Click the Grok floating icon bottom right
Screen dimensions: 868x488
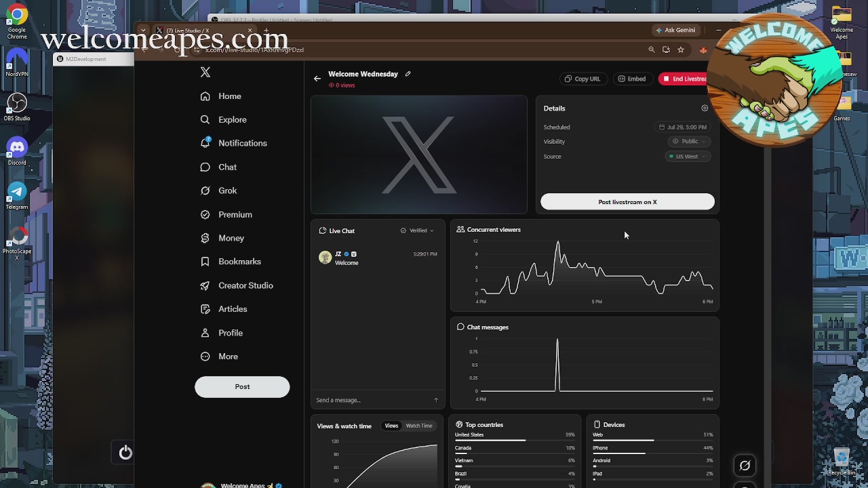[745, 466]
